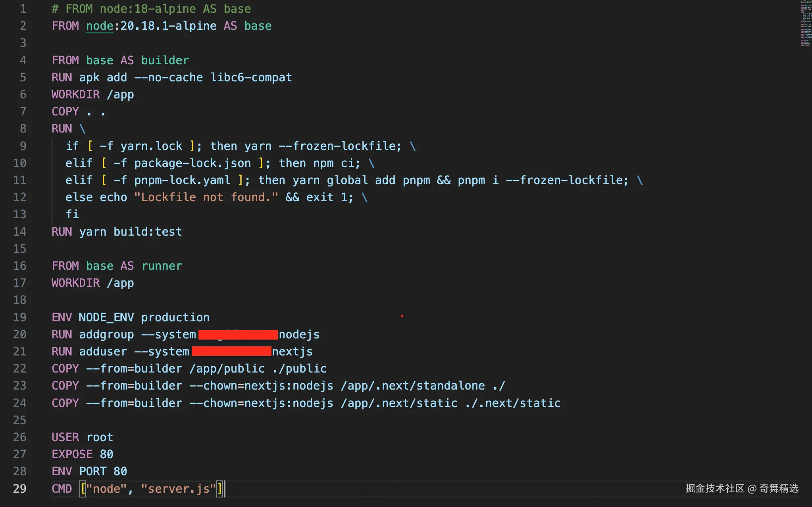Click the word builder on line 4
The width and height of the screenshot is (812, 507).
[165, 60]
